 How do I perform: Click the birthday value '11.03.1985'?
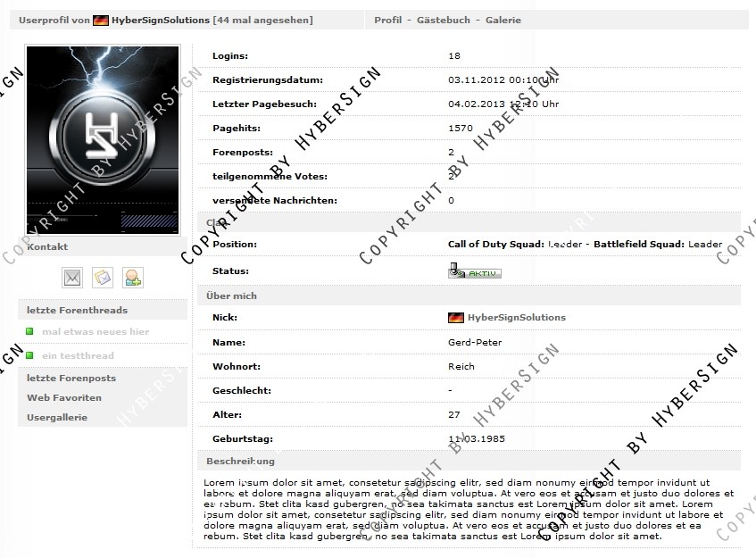pos(477,439)
